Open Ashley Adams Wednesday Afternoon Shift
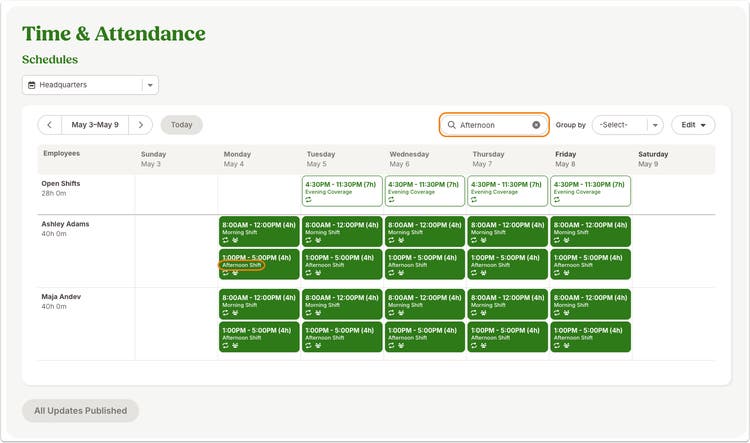Image resolution: width=750 pixels, height=443 pixels. point(425,264)
